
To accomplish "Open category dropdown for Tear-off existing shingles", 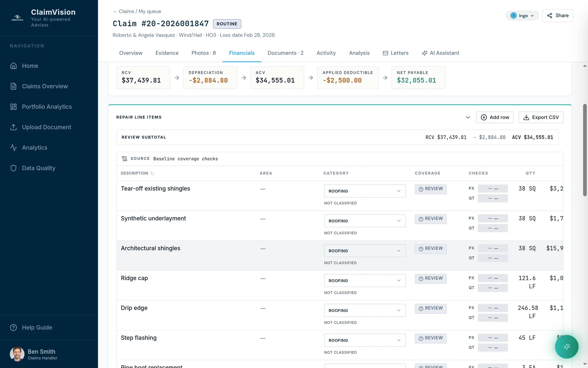I will tap(365, 191).
